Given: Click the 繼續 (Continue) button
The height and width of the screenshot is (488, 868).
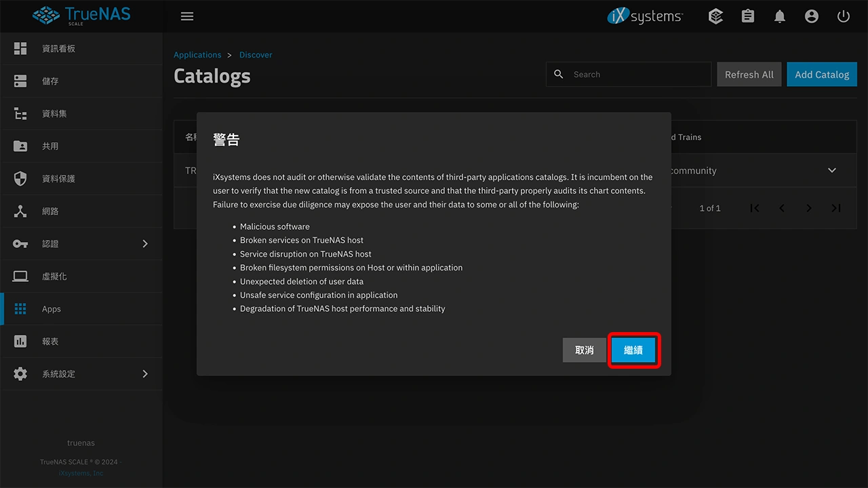Looking at the screenshot, I should point(633,350).
